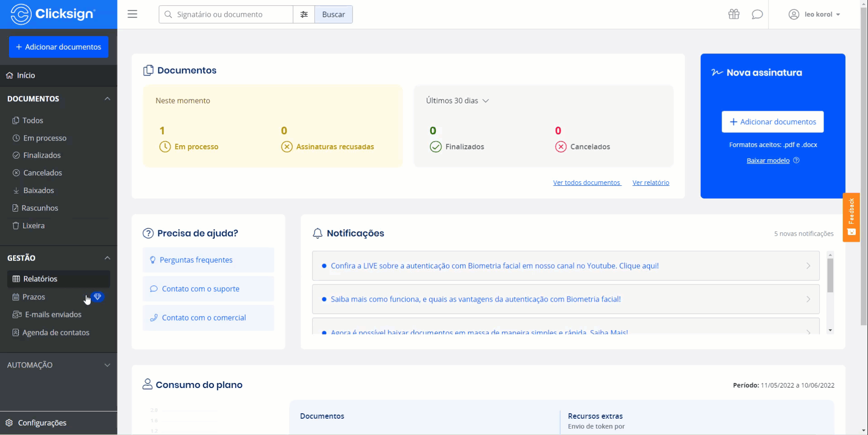The width and height of the screenshot is (868, 435).
Task: Open the leo korol account dropdown
Action: 815,14
